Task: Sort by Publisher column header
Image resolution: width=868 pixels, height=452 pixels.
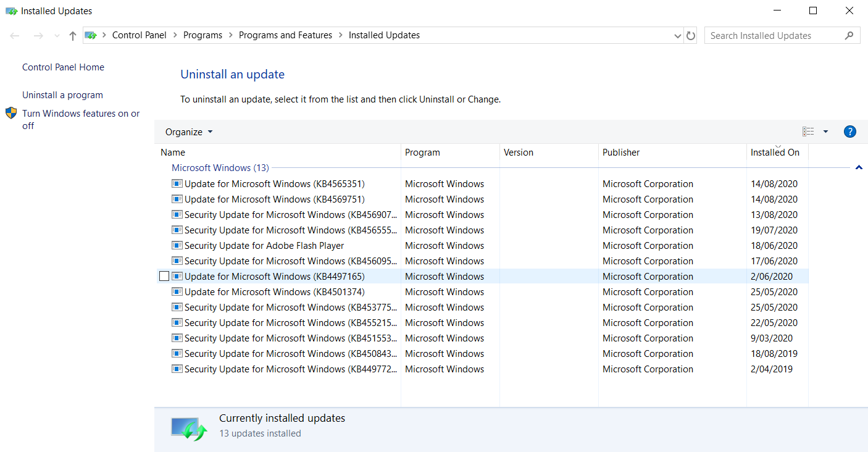Action: point(621,153)
